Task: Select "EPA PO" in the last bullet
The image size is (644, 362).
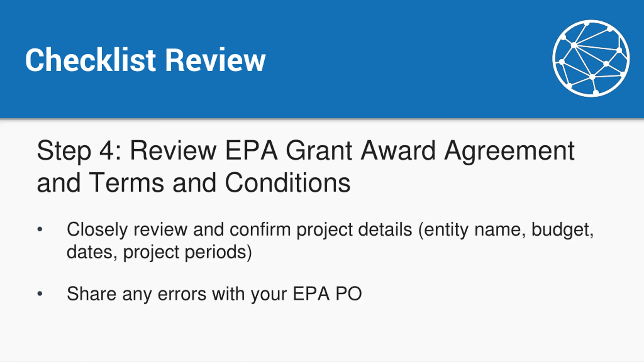Action: [327, 294]
